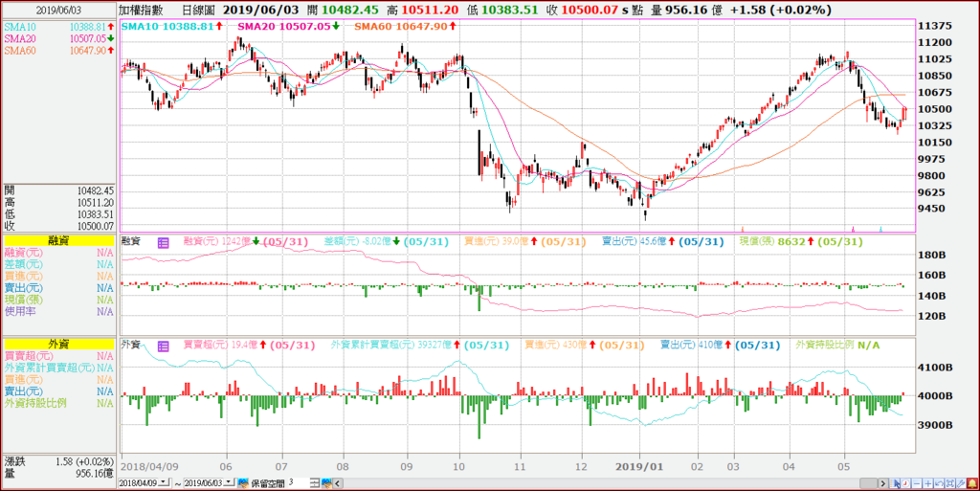This screenshot has height=491, width=980.
Task: Click SMA10 entry in left sidebar
Action: [58, 27]
